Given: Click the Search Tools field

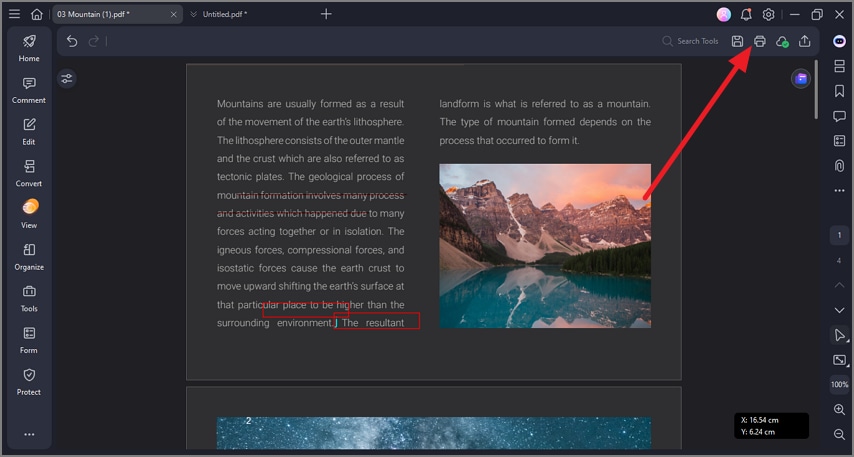Looking at the screenshot, I should (690, 41).
